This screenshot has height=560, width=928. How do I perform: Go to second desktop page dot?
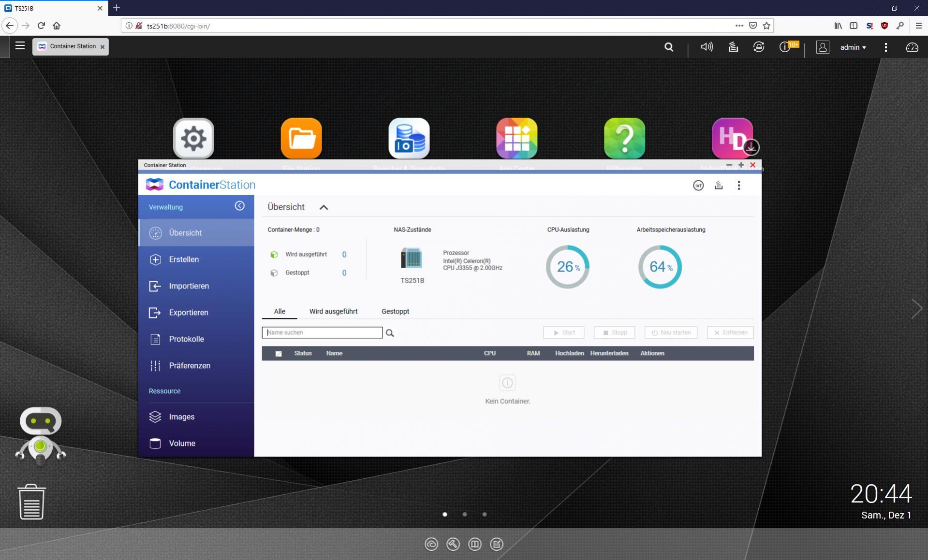[465, 515]
